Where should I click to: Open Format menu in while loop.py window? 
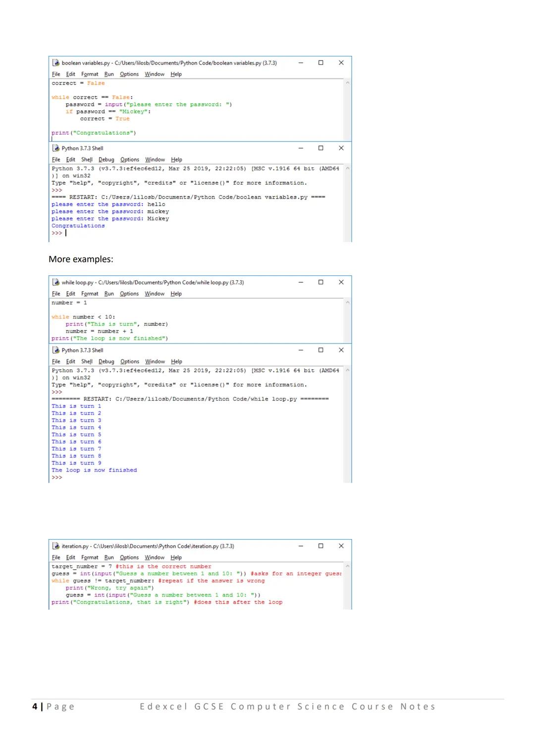click(90, 294)
